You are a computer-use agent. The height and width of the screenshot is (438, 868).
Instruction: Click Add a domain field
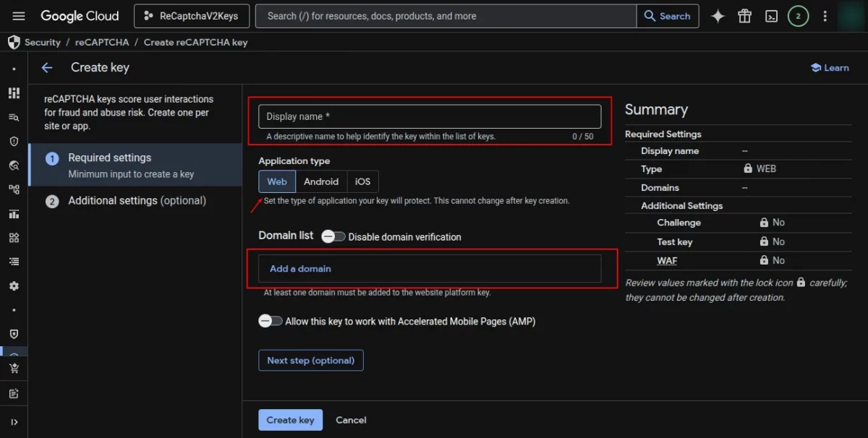pos(430,268)
